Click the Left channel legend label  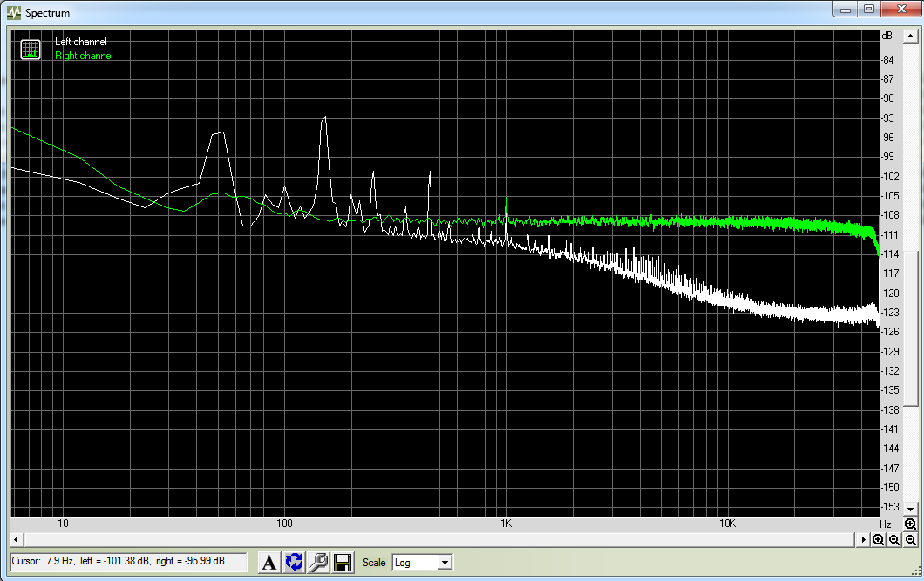point(81,42)
